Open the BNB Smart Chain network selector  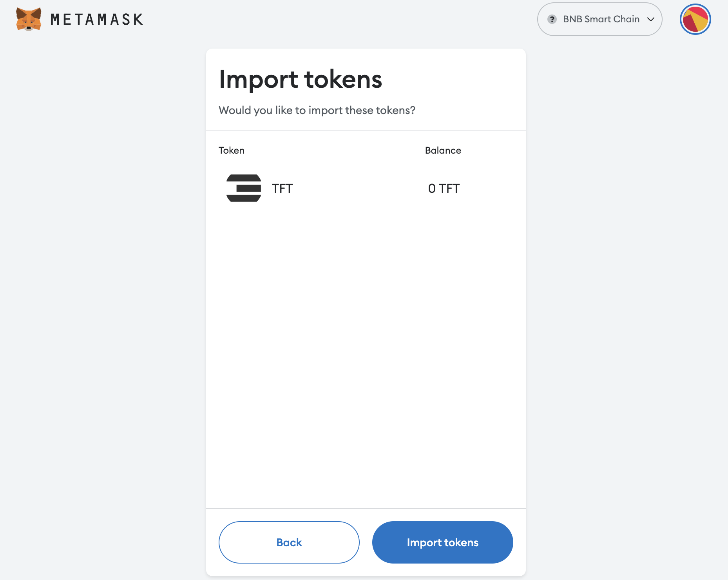(x=599, y=19)
